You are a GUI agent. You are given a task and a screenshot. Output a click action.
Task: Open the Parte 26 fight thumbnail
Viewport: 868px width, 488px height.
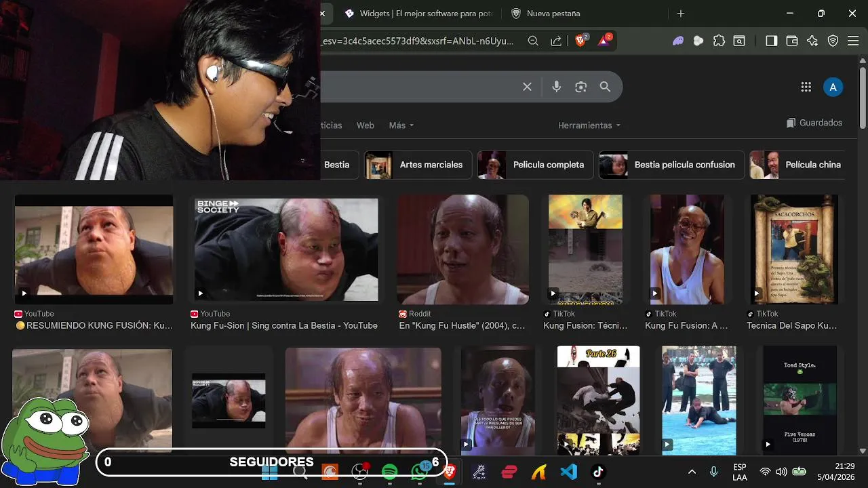coord(598,400)
